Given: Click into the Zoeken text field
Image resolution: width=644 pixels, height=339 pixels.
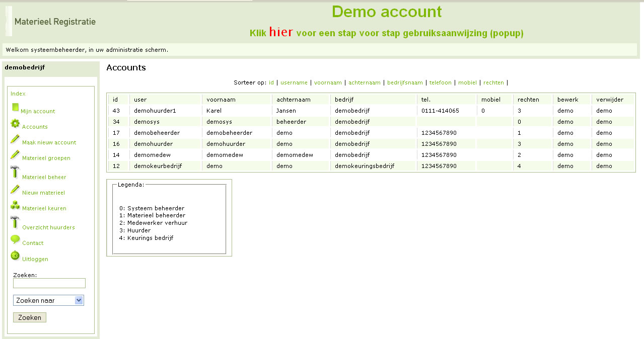Looking at the screenshot, I should click(49, 283).
